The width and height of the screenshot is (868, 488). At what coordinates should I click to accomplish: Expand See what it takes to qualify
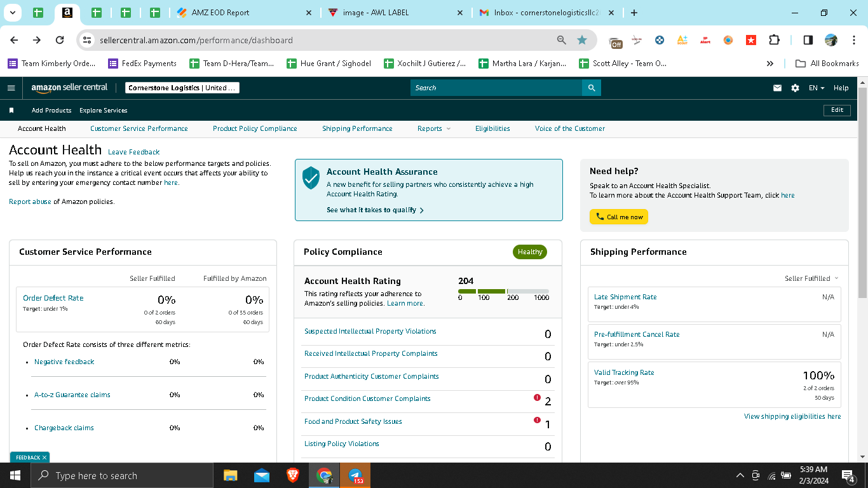click(x=375, y=210)
